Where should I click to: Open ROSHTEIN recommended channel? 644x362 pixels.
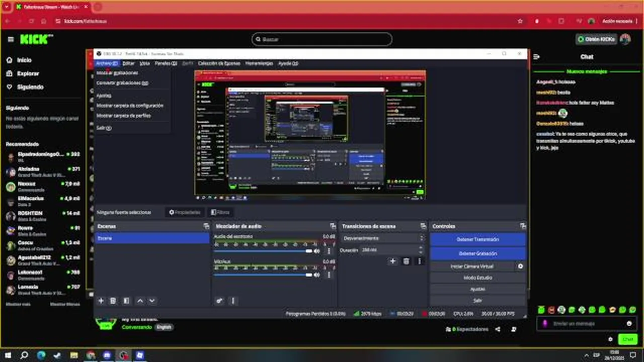tap(43, 216)
